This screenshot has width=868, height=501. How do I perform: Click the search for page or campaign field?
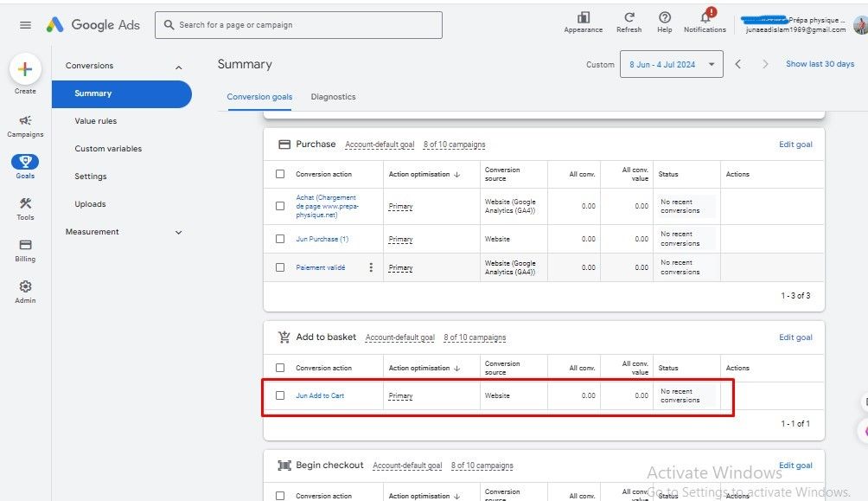click(x=298, y=25)
